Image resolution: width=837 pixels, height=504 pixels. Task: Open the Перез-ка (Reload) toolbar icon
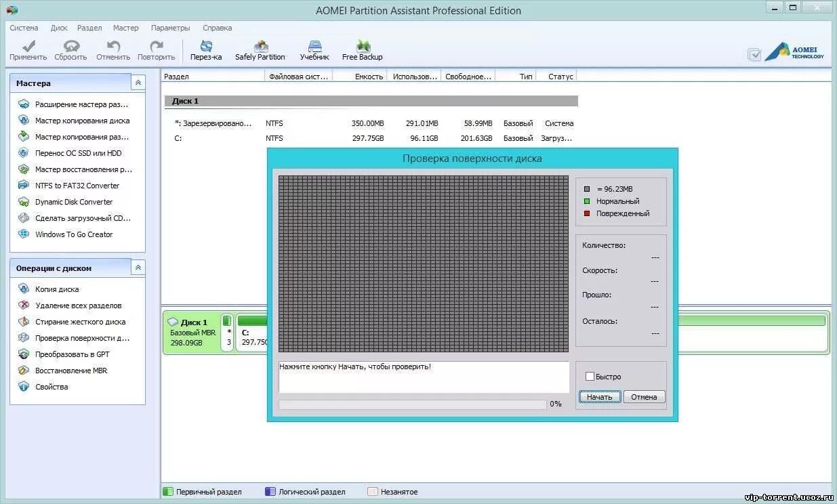coord(206,46)
